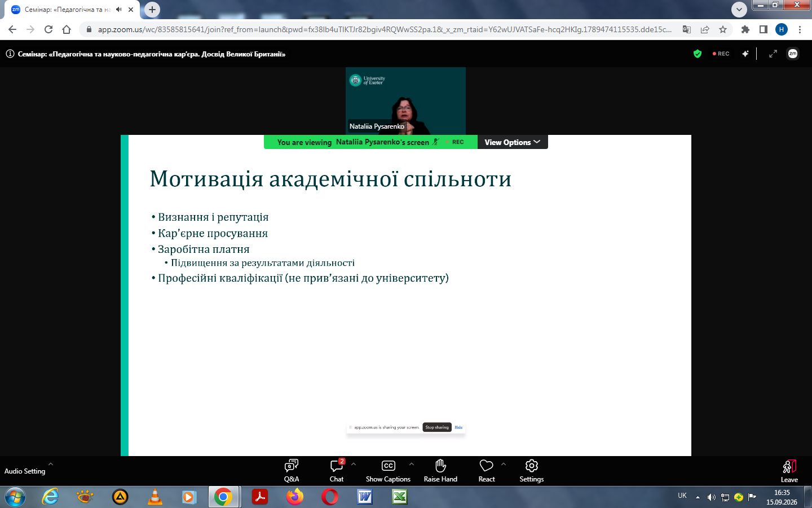Image resolution: width=812 pixels, height=508 pixels.
Task: Go back to the previous page
Action: (x=12, y=29)
